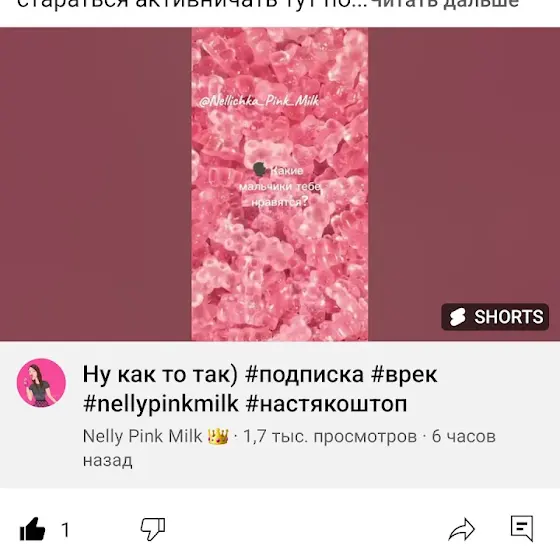Image resolution: width=560 pixels, height=560 pixels.
Task: Open the #врек hashtag
Action: (x=404, y=374)
